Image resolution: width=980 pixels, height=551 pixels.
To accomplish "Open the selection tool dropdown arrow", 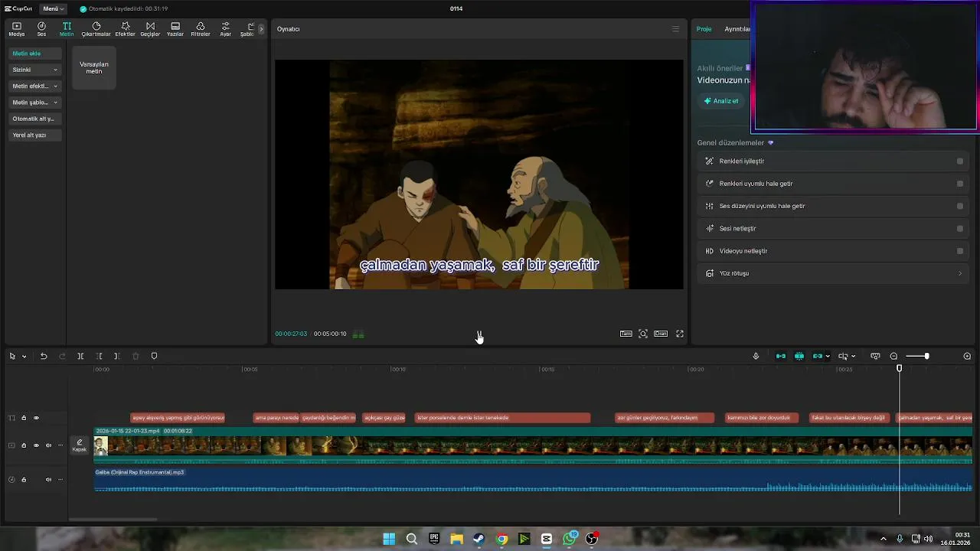I will (24, 357).
